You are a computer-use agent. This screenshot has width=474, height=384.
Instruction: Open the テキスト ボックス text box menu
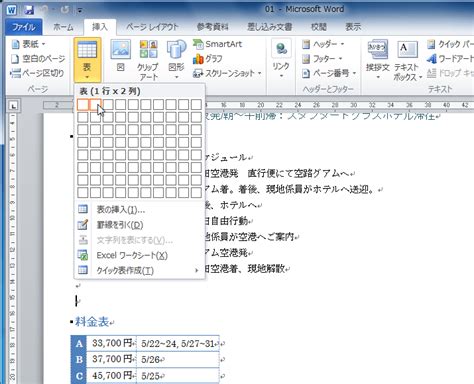click(x=407, y=60)
